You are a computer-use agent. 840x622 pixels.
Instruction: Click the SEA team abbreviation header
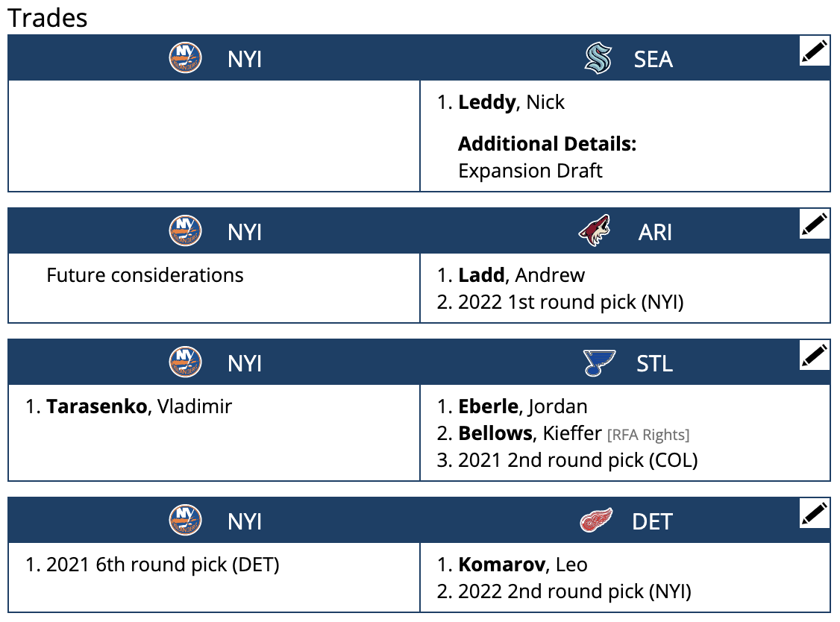[653, 60]
